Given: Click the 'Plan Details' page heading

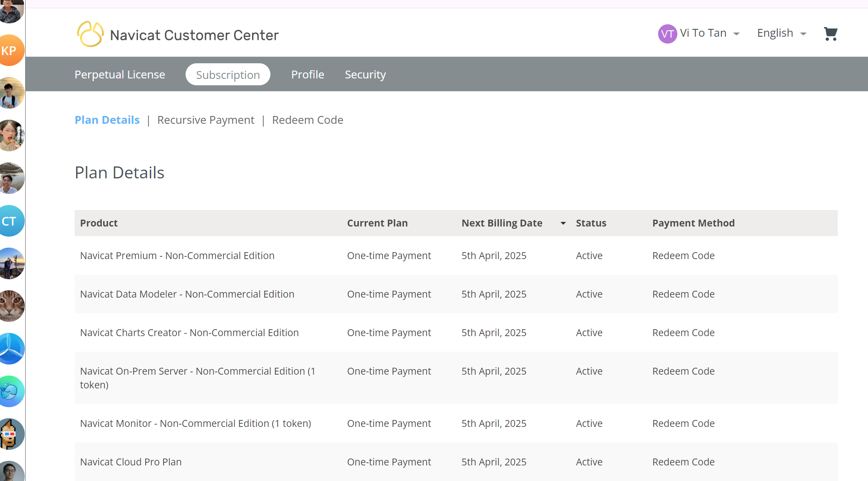Looking at the screenshot, I should (120, 173).
